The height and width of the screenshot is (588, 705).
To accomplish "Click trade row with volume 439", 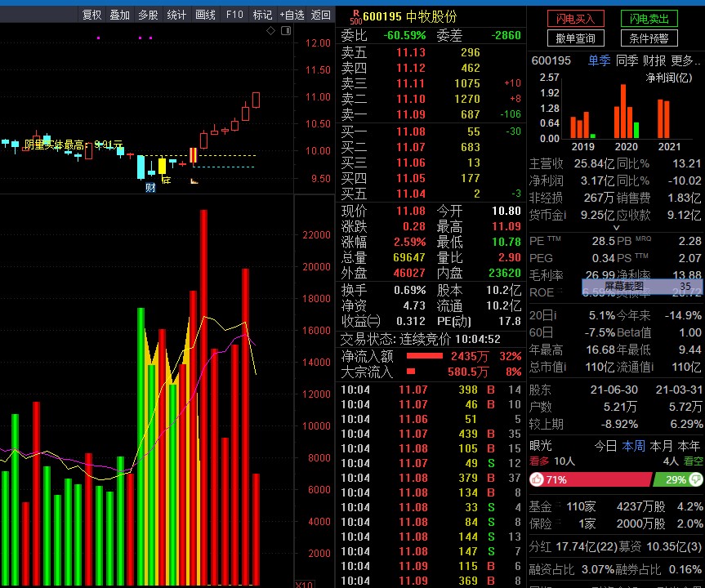I will (x=431, y=434).
